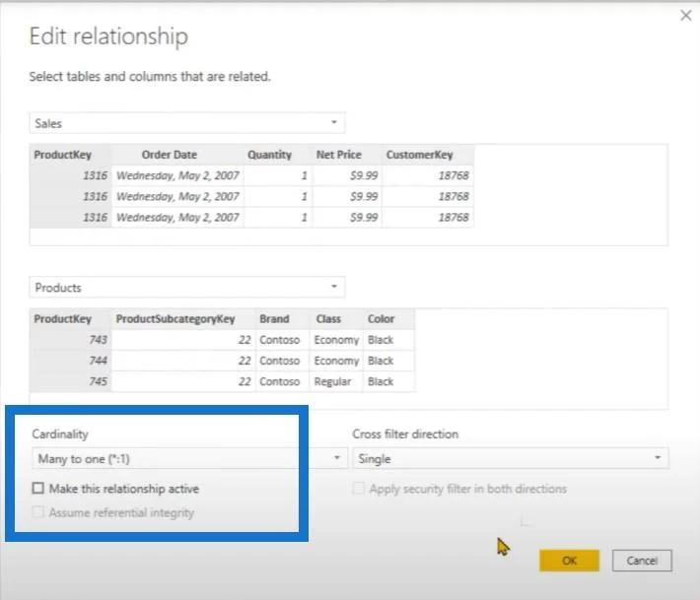Expand the Cardinality dropdown
The image size is (700, 600).
click(189, 458)
